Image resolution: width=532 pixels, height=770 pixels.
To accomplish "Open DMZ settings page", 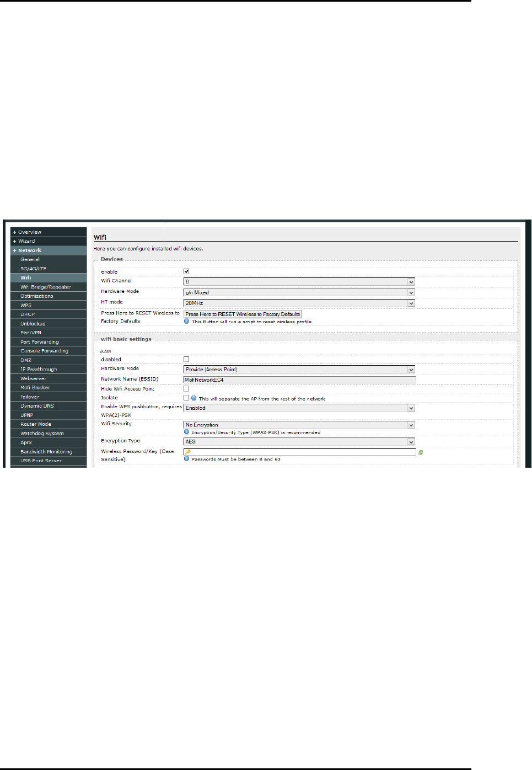I will 49,360.
